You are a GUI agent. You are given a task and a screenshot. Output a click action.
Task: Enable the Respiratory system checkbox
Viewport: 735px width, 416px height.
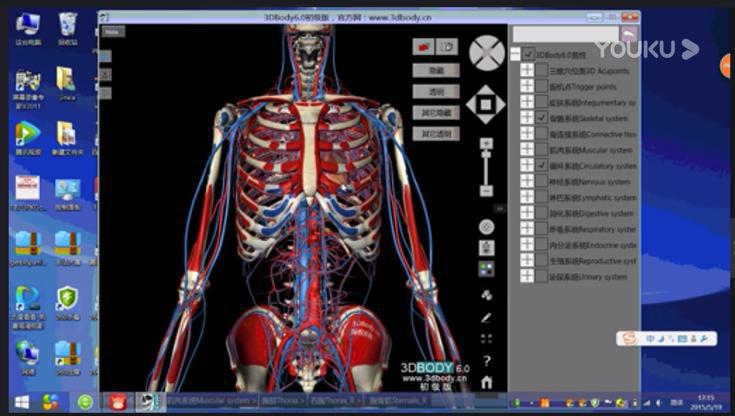tap(541, 228)
